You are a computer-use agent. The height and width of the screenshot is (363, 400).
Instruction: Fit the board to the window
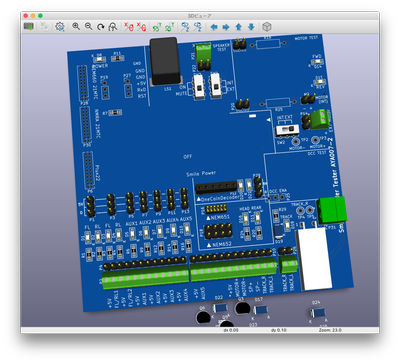[x=113, y=27]
